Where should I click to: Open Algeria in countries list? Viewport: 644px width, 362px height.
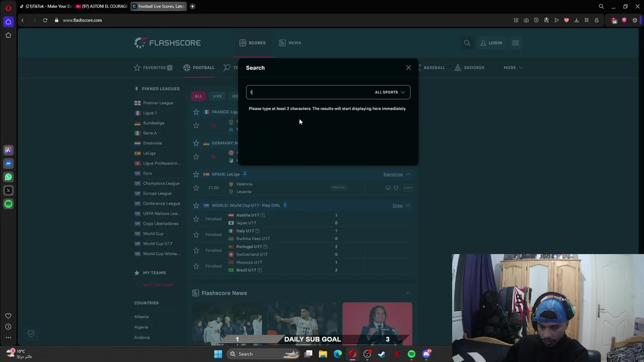click(141, 327)
